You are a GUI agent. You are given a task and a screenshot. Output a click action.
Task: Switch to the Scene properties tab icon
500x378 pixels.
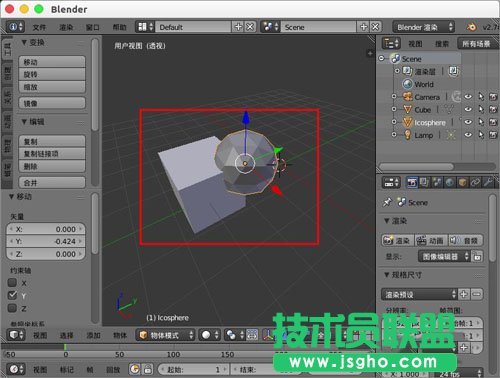437,182
